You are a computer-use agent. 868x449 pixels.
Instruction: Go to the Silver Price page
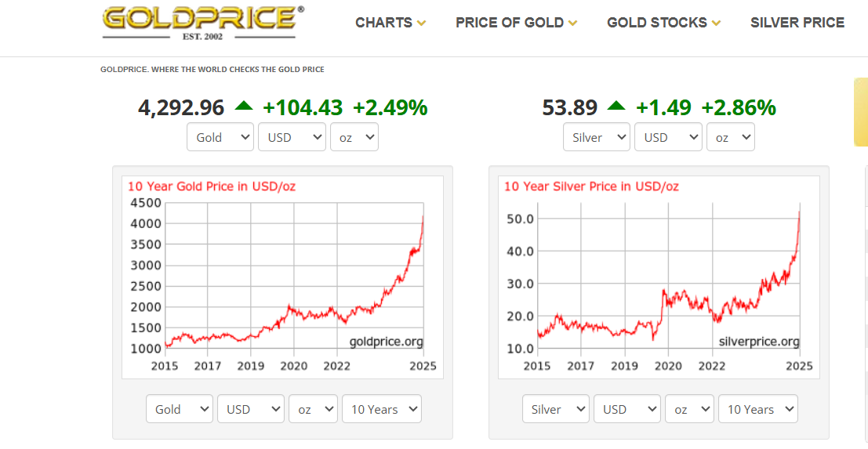pos(797,23)
